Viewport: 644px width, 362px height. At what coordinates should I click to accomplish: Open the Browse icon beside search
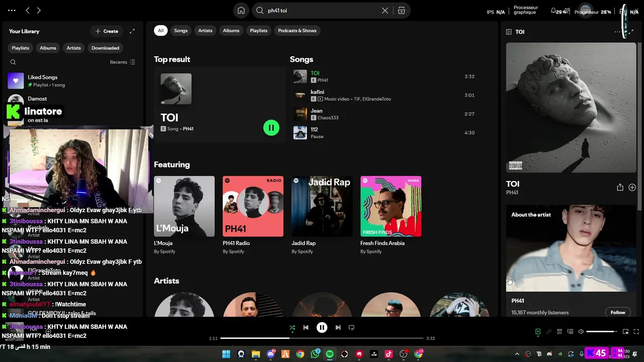(x=401, y=11)
